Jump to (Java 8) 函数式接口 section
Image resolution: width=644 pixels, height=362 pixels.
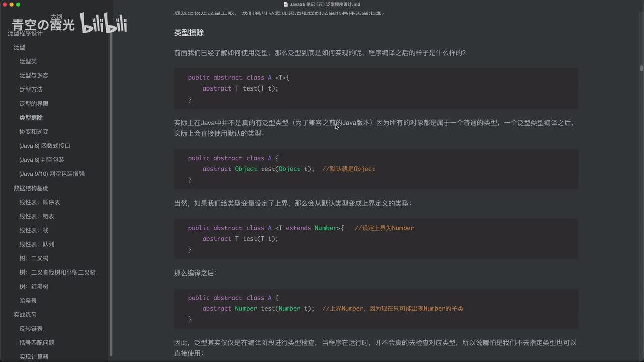pyautogui.click(x=45, y=146)
